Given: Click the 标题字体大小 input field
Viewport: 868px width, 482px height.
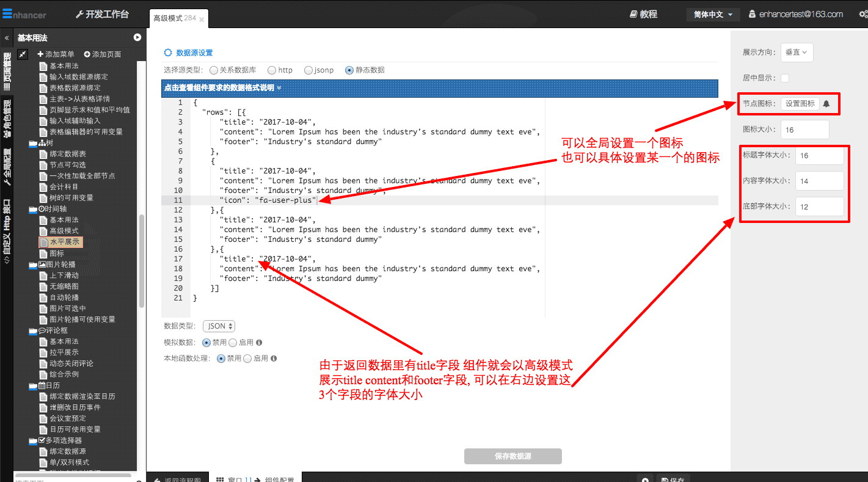Looking at the screenshot, I should [819, 156].
